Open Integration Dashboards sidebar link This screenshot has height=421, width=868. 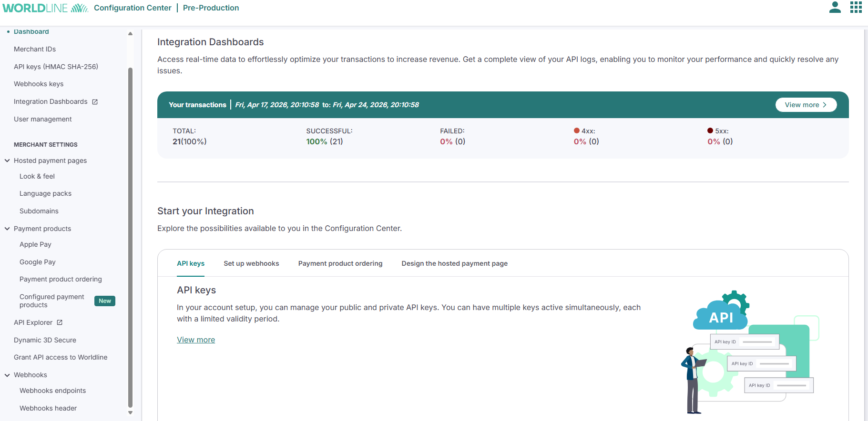(x=51, y=101)
